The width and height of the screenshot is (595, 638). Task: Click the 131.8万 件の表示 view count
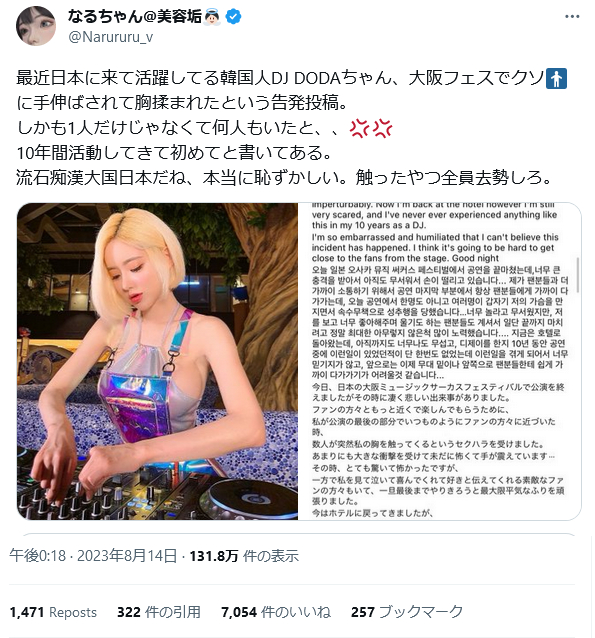[244, 555]
